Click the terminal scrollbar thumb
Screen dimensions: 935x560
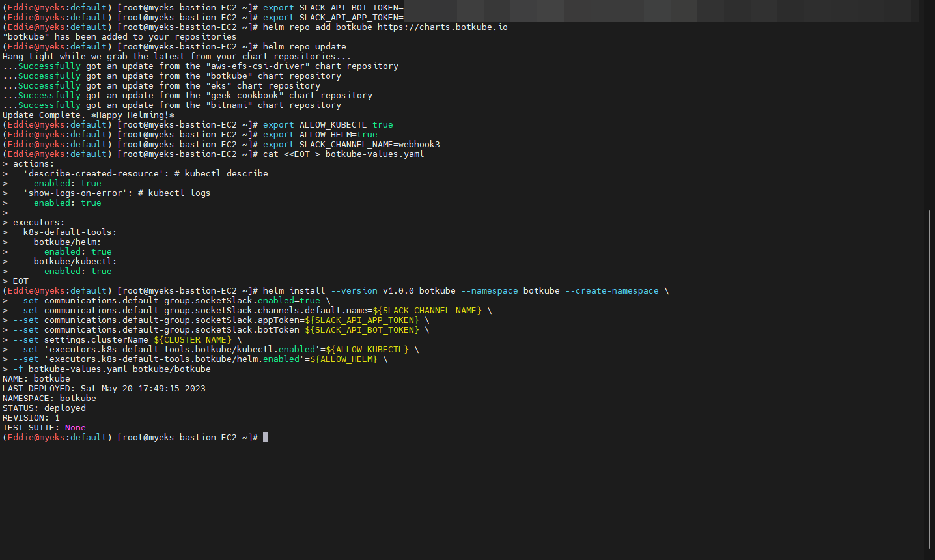point(930,380)
